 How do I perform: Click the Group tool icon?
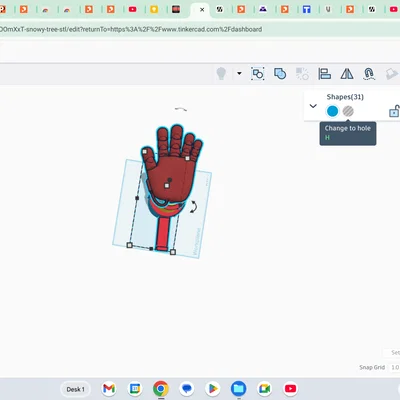[258, 74]
